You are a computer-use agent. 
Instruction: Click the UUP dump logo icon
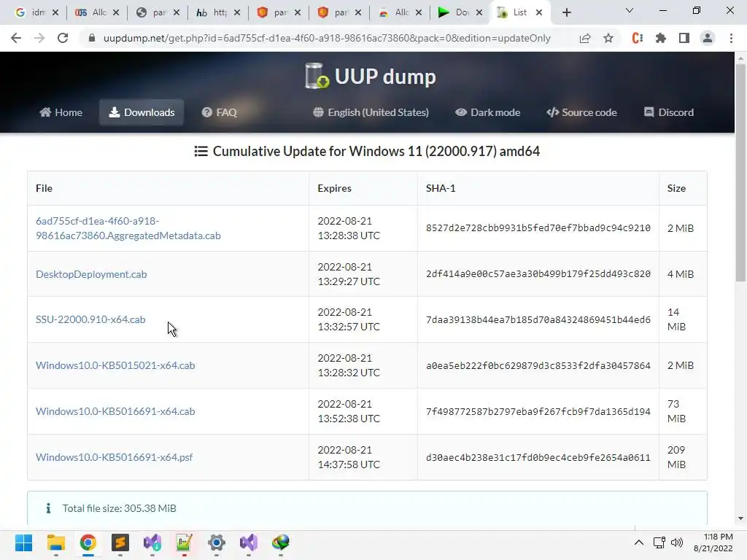(x=317, y=76)
